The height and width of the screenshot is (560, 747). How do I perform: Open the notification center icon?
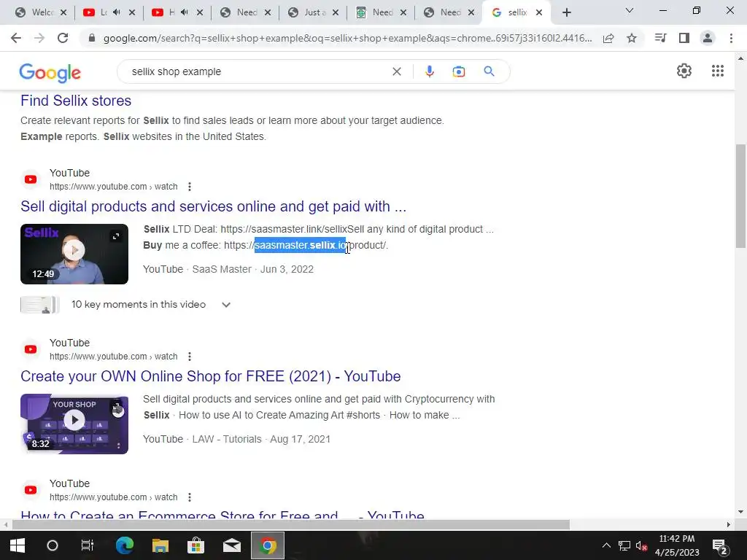coord(719,546)
